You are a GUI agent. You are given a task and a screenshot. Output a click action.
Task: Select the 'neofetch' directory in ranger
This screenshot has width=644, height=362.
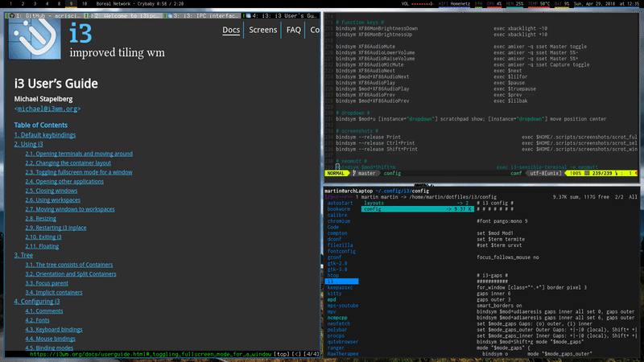click(x=338, y=323)
